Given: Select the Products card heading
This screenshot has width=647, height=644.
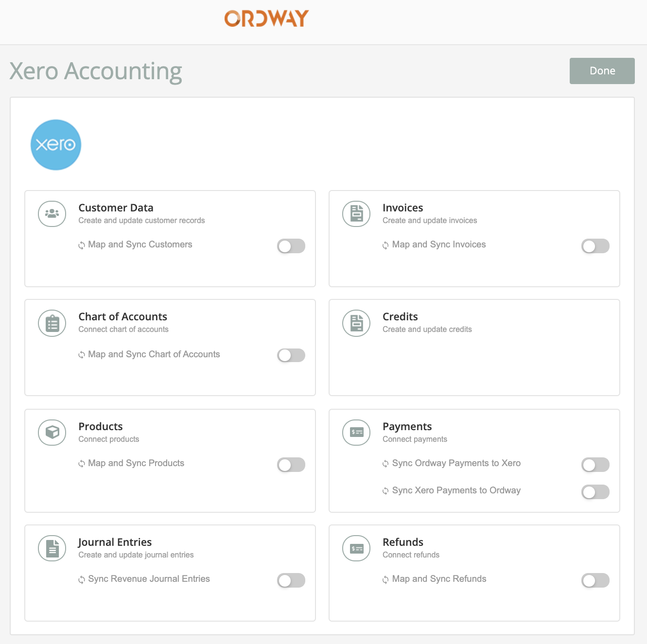Looking at the screenshot, I should click(101, 427).
